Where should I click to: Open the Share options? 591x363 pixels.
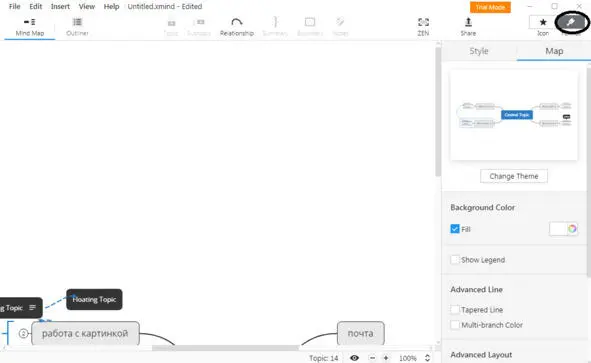click(468, 27)
